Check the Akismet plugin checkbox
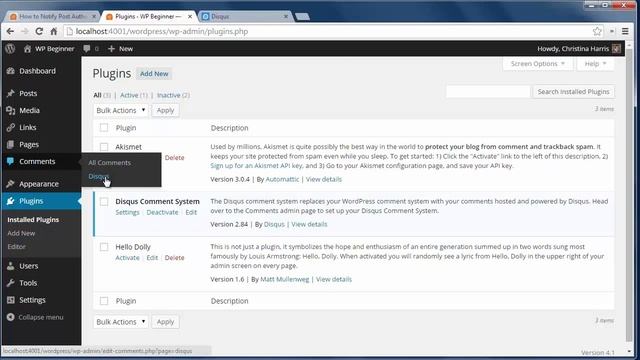 pyautogui.click(x=104, y=147)
